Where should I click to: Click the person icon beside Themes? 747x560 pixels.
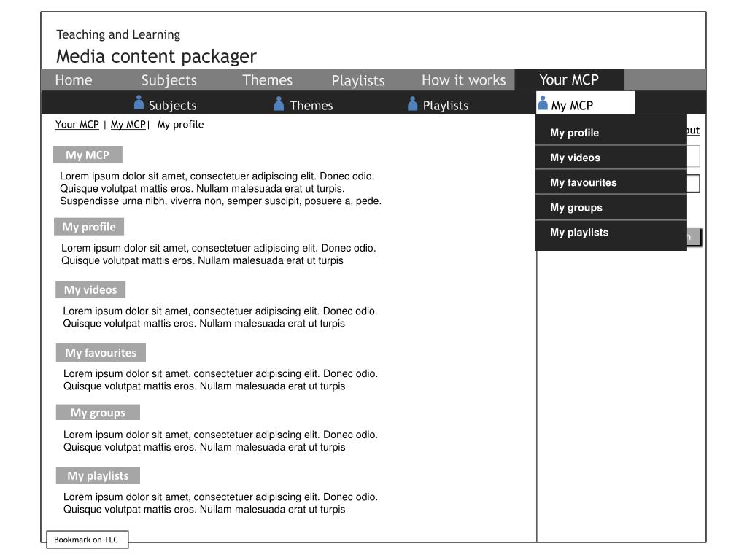[279, 104]
